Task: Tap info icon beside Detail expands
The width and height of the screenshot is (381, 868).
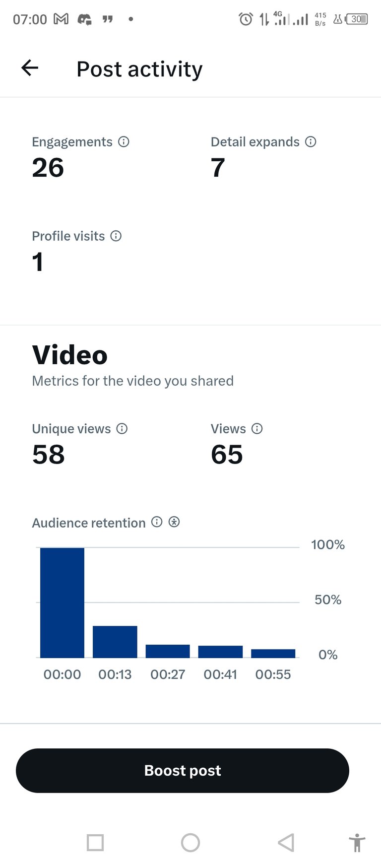Action: pyautogui.click(x=311, y=142)
